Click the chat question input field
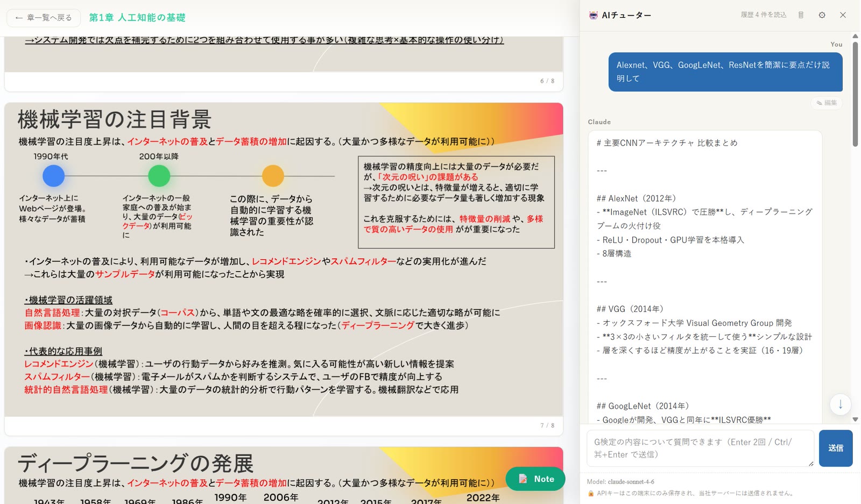The height and width of the screenshot is (504, 861). [700, 448]
